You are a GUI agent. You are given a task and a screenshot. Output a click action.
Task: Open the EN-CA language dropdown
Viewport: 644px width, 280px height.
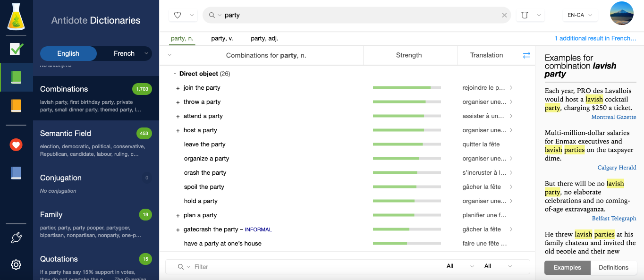coord(580,15)
